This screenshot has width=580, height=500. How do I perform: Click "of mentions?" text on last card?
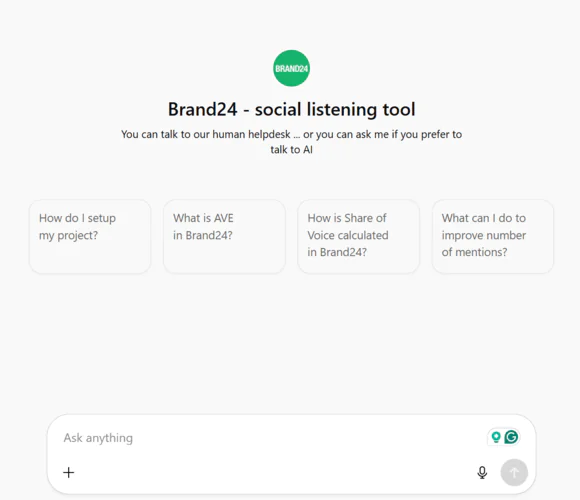(x=474, y=252)
